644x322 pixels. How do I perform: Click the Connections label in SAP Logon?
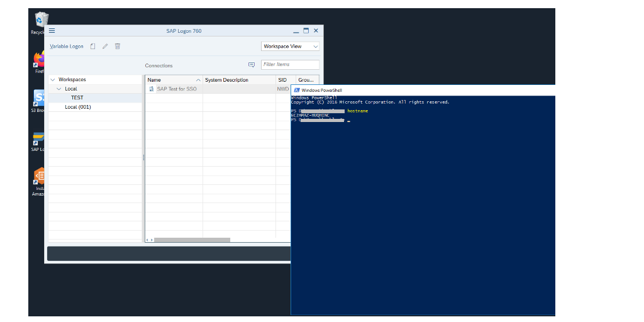(x=159, y=65)
